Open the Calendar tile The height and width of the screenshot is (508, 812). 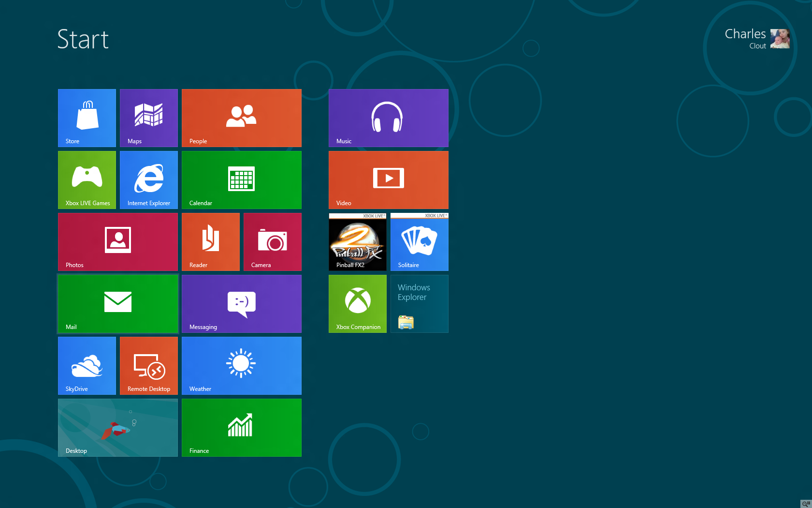(242, 180)
